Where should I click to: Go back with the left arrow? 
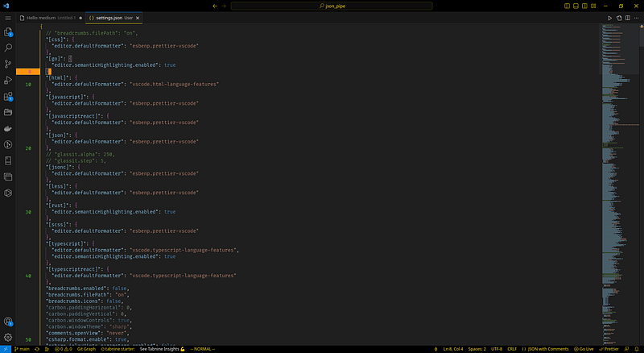pos(215,6)
